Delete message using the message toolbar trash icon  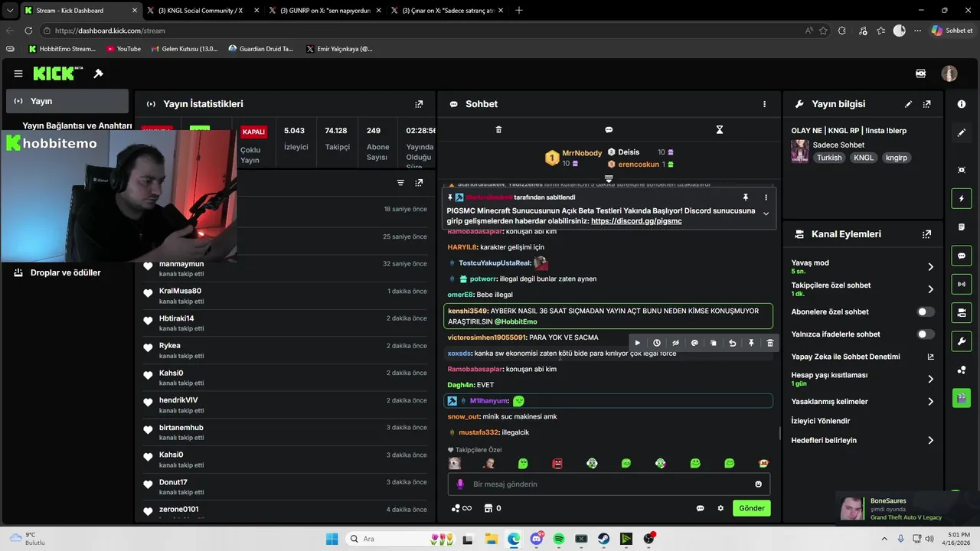[770, 343]
